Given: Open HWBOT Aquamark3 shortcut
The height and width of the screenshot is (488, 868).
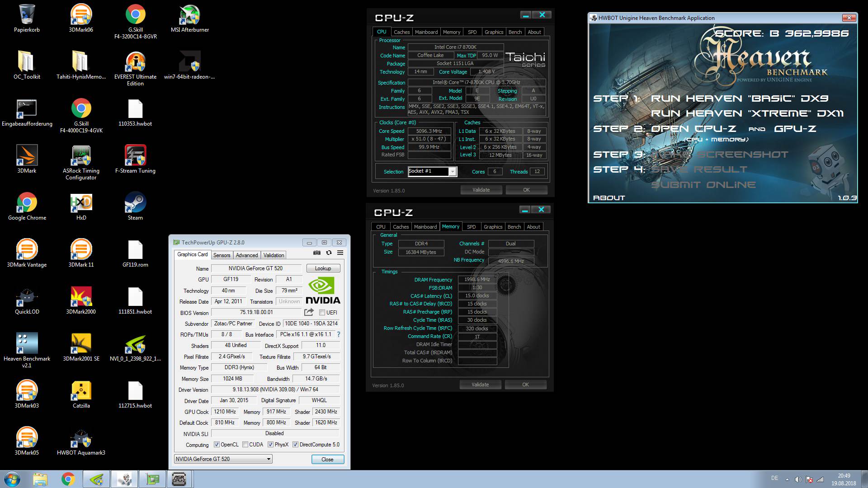Looking at the screenshot, I should (x=81, y=441).
